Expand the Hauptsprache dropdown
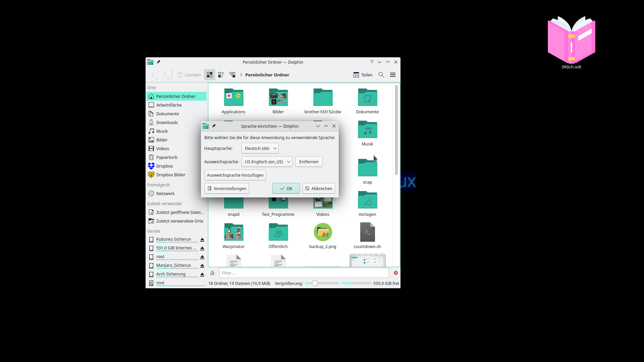Screen dimensions: 644x362 pyautogui.click(x=260, y=147)
